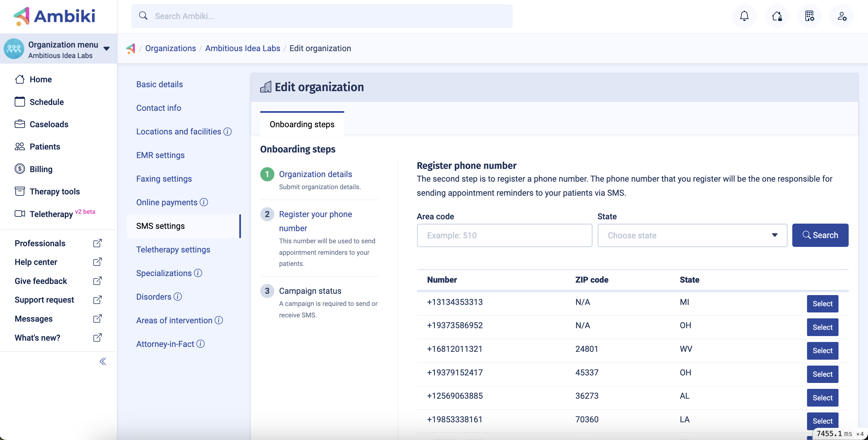
Task: Switch to the Onboarding steps tab
Action: [x=302, y=124]
